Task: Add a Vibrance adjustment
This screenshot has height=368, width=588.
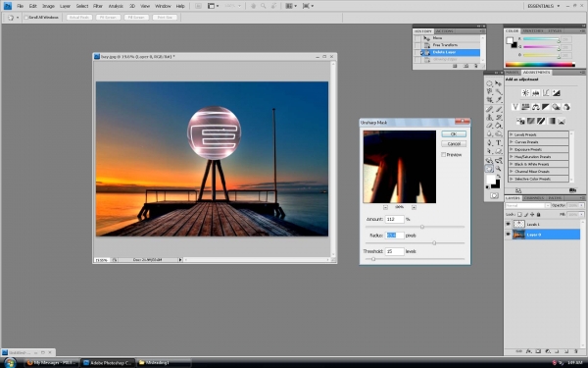Action: tap(515, 107)
